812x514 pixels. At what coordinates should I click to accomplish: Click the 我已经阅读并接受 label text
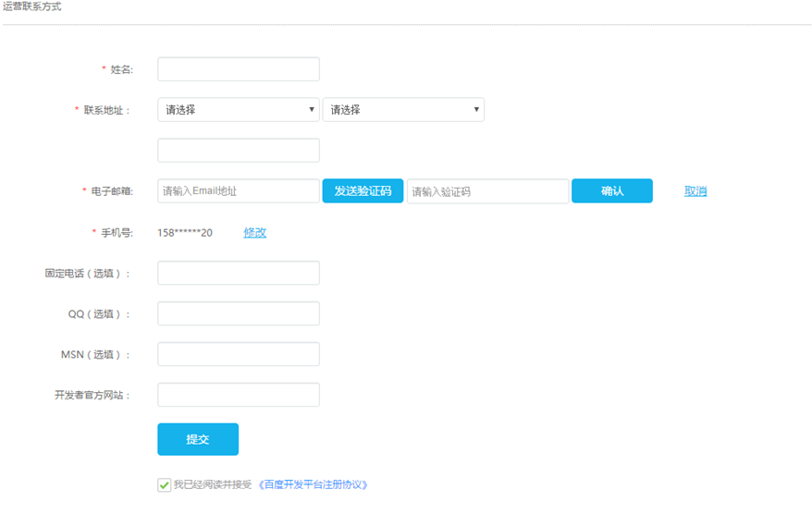213,484
